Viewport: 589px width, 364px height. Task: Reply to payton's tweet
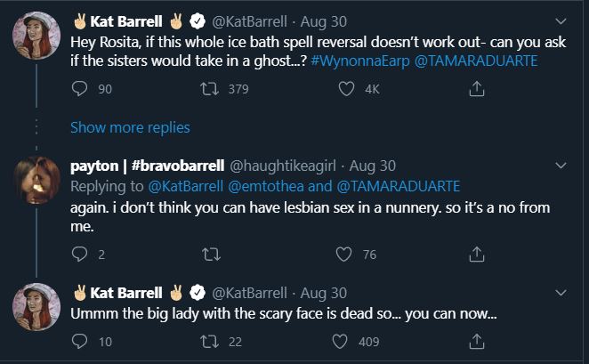coord(78,255)
